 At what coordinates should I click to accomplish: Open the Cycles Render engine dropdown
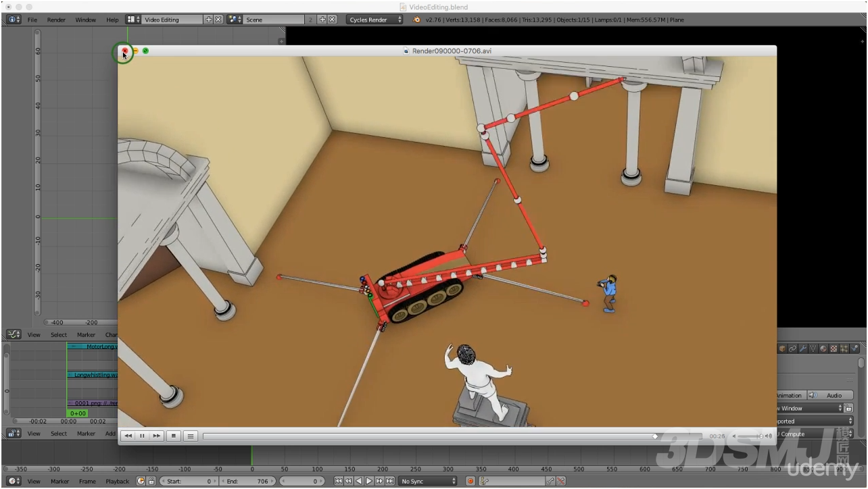(x=375, y=20)
